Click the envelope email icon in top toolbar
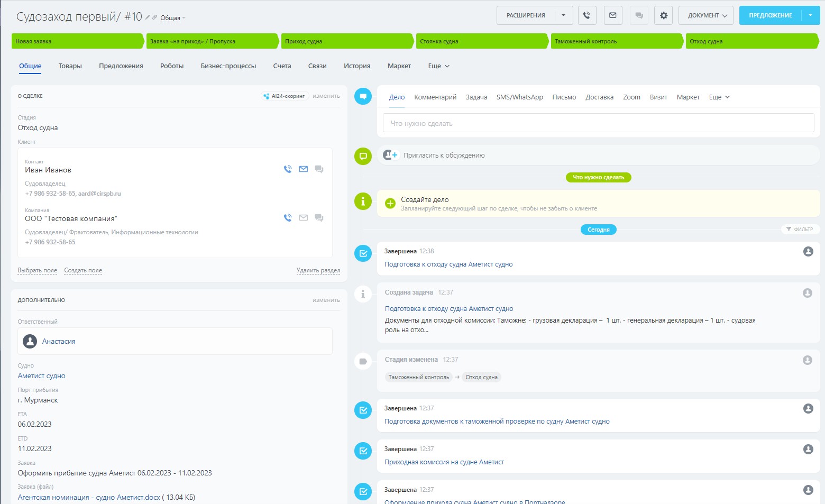Viewport: 825px width, 504px height. 612,15
